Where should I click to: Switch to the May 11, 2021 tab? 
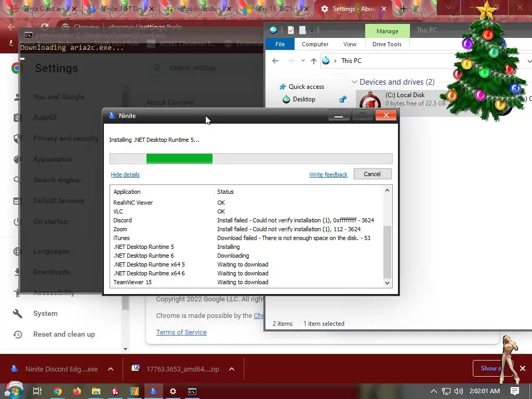(x=274, y=9)
